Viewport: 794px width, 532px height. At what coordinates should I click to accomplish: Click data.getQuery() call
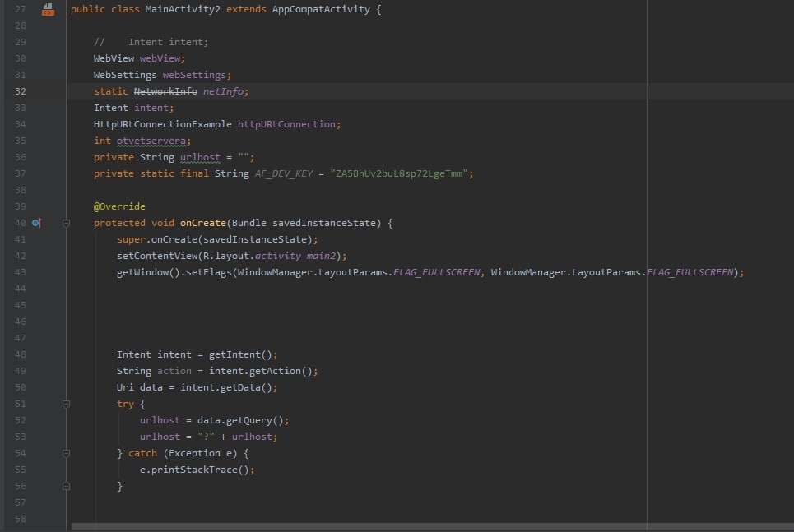point(240,420)
